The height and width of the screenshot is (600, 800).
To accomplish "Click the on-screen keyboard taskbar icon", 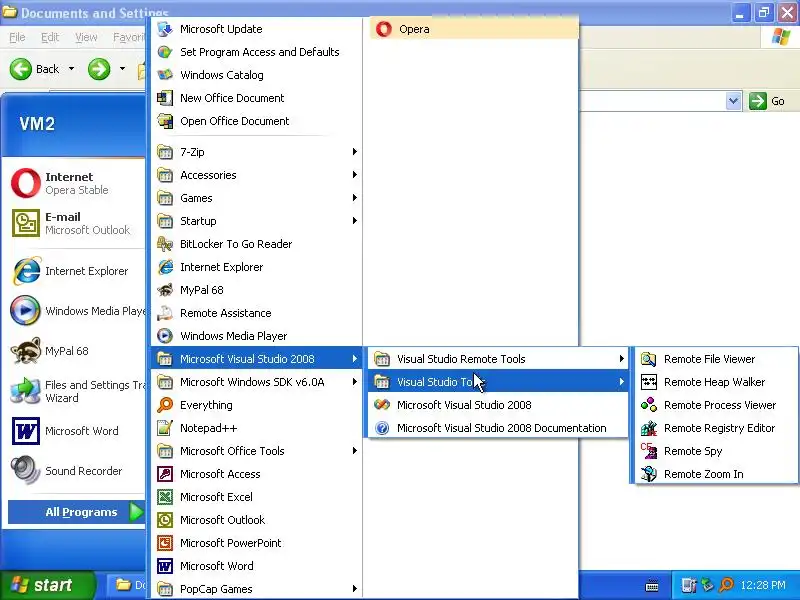I will click(x=652, y=586).
